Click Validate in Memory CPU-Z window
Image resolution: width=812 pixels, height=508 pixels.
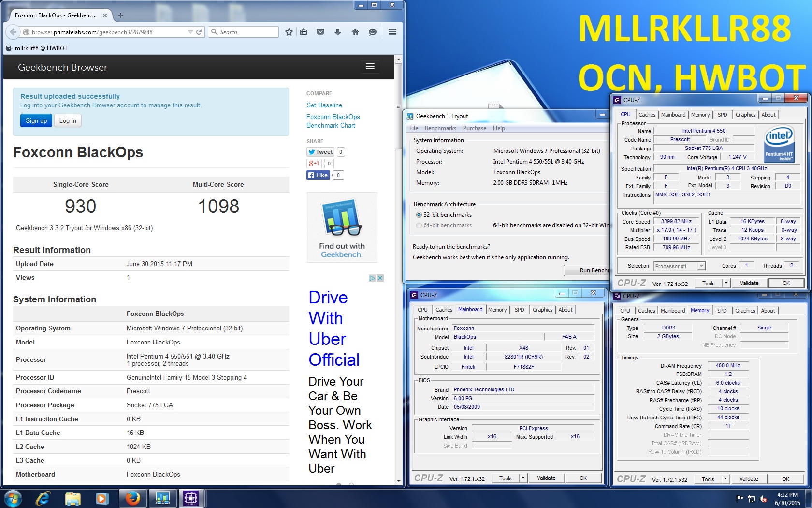(x=749, y=479)
